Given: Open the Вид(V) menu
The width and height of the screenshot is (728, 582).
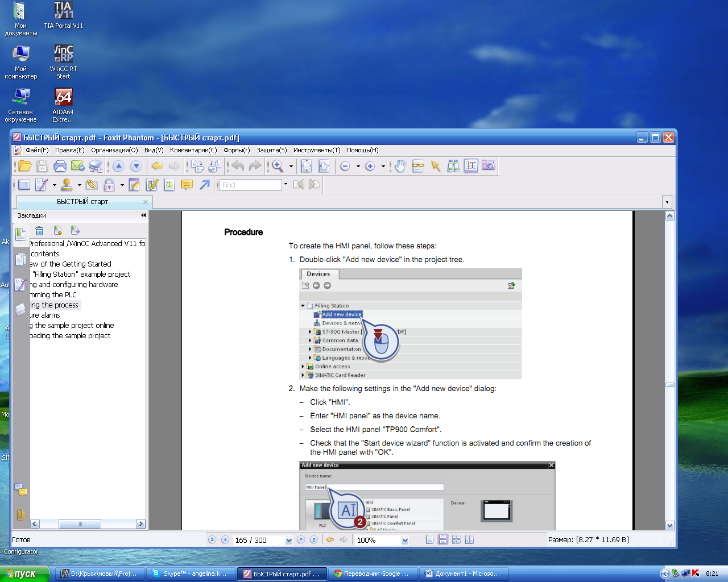Looking at the screenshot, I should (154, 150).
